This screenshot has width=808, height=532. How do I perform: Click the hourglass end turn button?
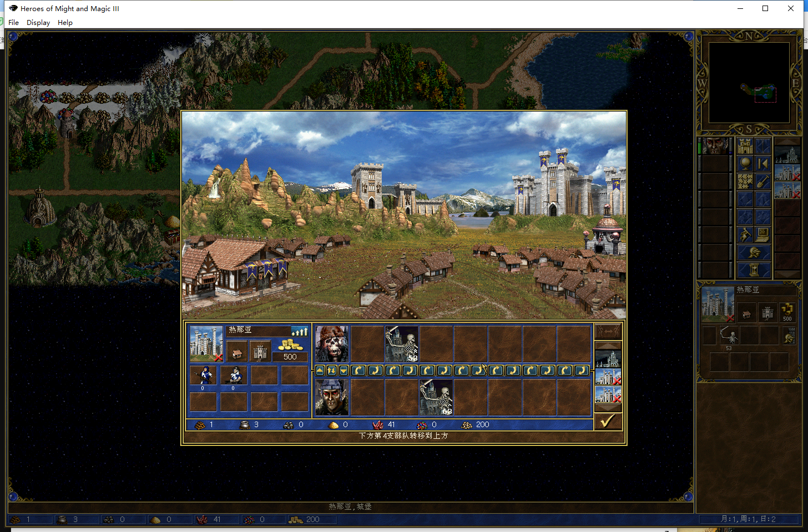pyautogui.click(x=754, y=270)
